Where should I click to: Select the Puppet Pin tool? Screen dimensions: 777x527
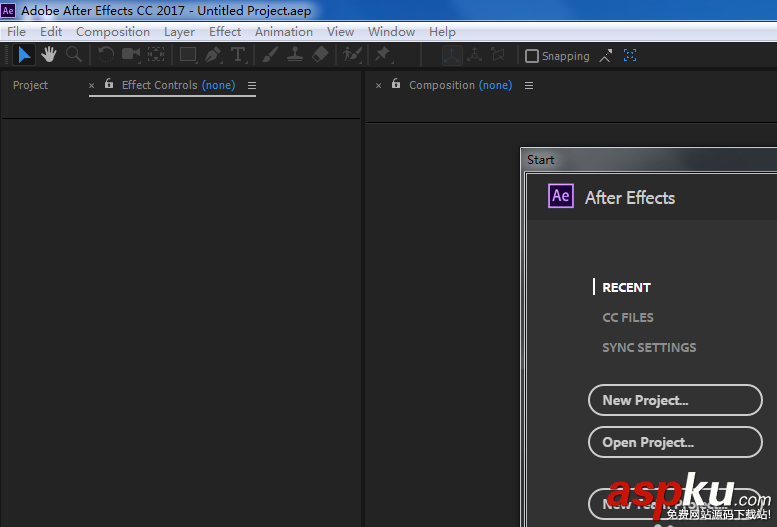[383, 55]
